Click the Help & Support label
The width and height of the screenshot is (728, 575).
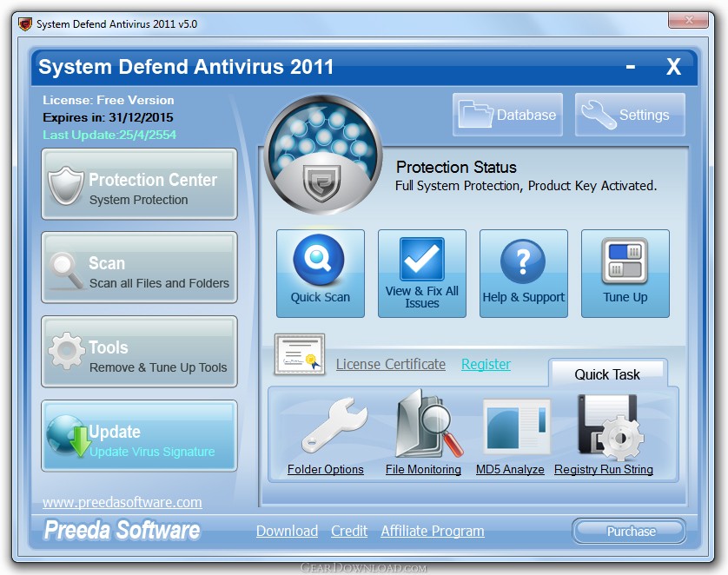point(524,297)
